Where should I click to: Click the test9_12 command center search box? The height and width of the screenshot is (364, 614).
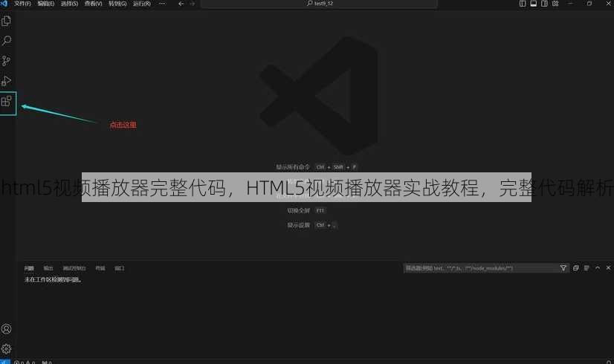319,4
